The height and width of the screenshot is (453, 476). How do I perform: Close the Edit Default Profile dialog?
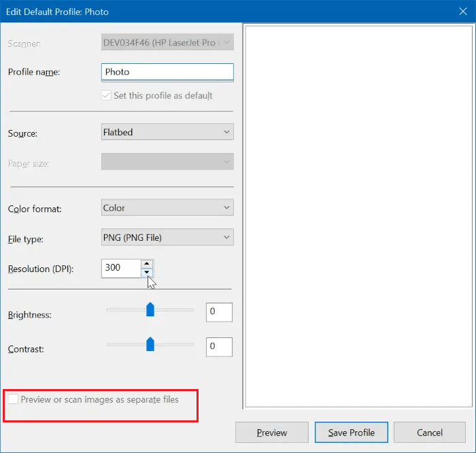click(x=462, y=12)
